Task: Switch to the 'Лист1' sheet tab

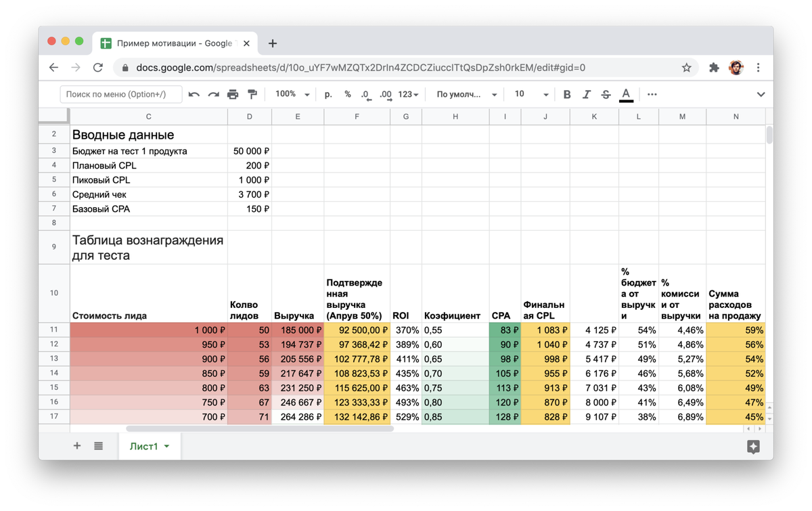Action: [x=144, y=446]
